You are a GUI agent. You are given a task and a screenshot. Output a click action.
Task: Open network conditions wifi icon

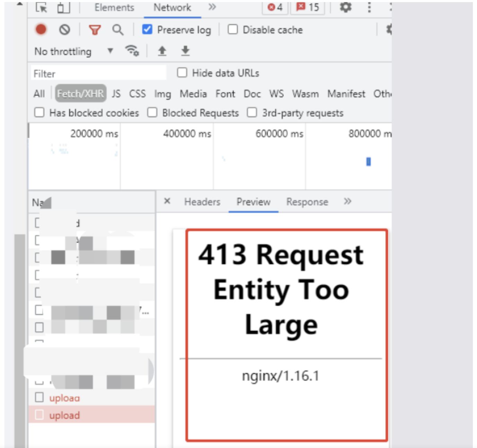tap(132, 51)
